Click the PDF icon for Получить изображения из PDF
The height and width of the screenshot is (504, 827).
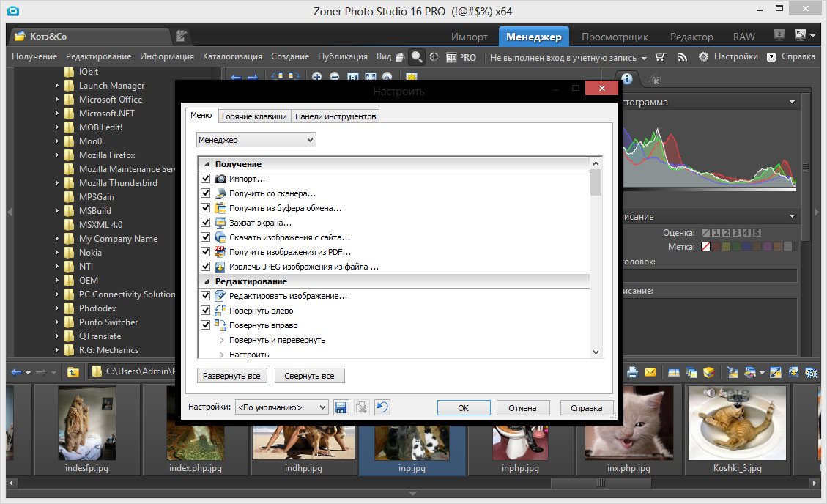220,252
